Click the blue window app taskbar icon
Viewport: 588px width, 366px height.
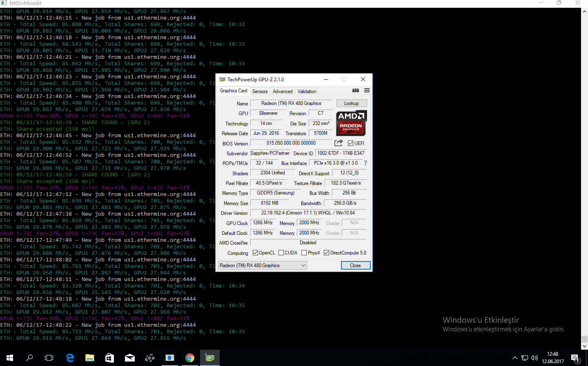point(170,358)
